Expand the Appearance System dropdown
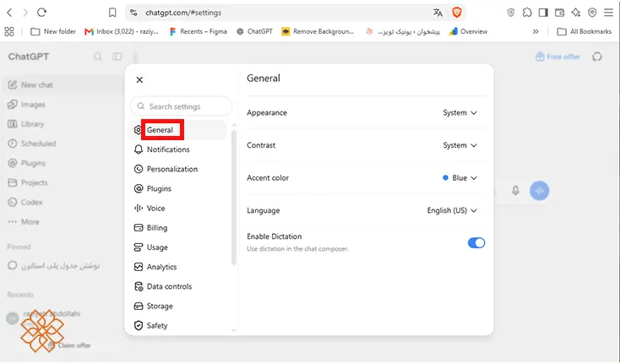The image size is (620, 364). 460,112
